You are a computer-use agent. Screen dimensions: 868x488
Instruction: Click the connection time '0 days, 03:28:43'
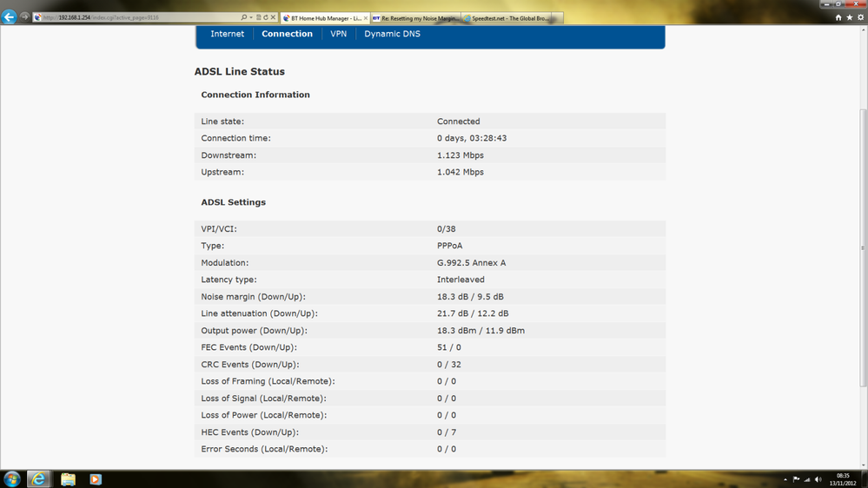point(472,138)
